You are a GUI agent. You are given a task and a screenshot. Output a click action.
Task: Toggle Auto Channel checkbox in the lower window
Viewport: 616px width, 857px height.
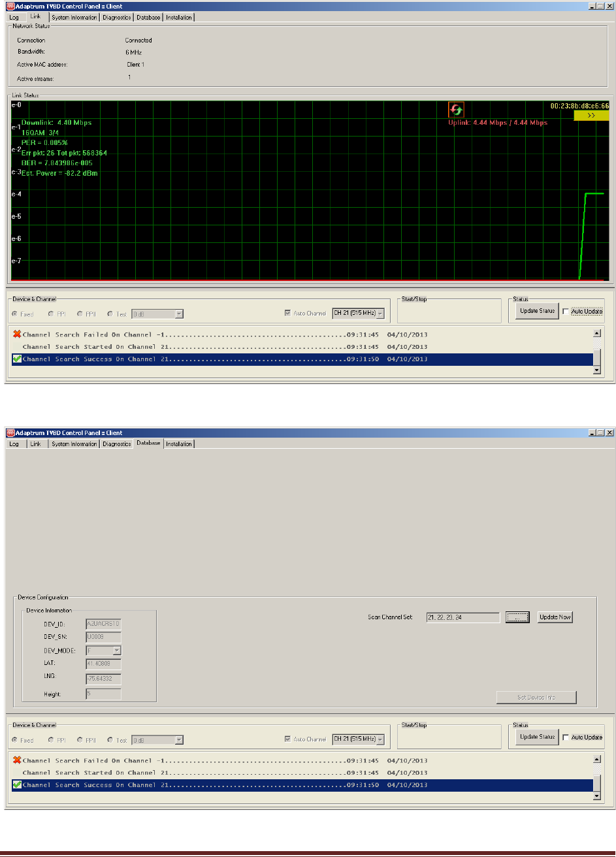click(288, 739)
